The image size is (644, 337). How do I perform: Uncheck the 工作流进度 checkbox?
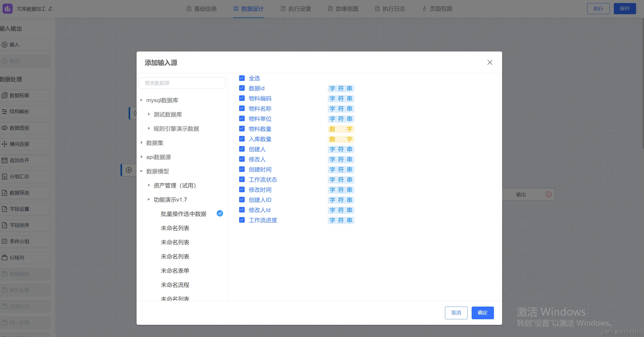242,220
